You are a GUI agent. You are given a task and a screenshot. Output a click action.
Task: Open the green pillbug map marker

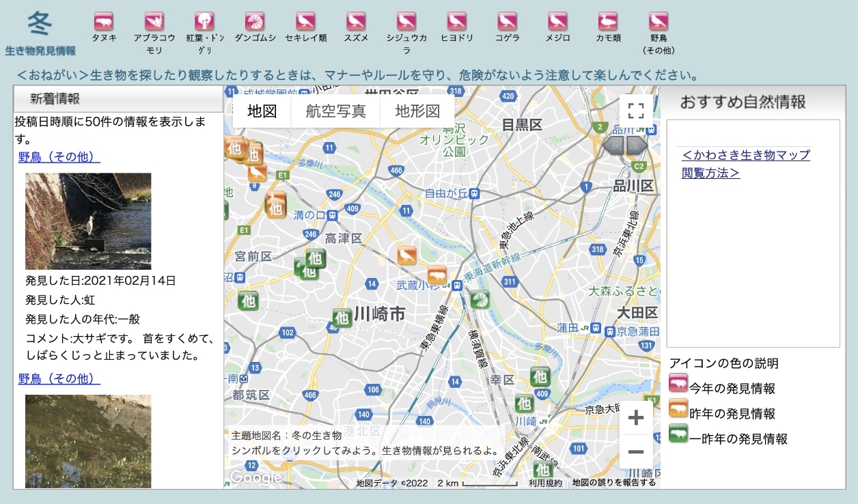click(x=480, y=299)
